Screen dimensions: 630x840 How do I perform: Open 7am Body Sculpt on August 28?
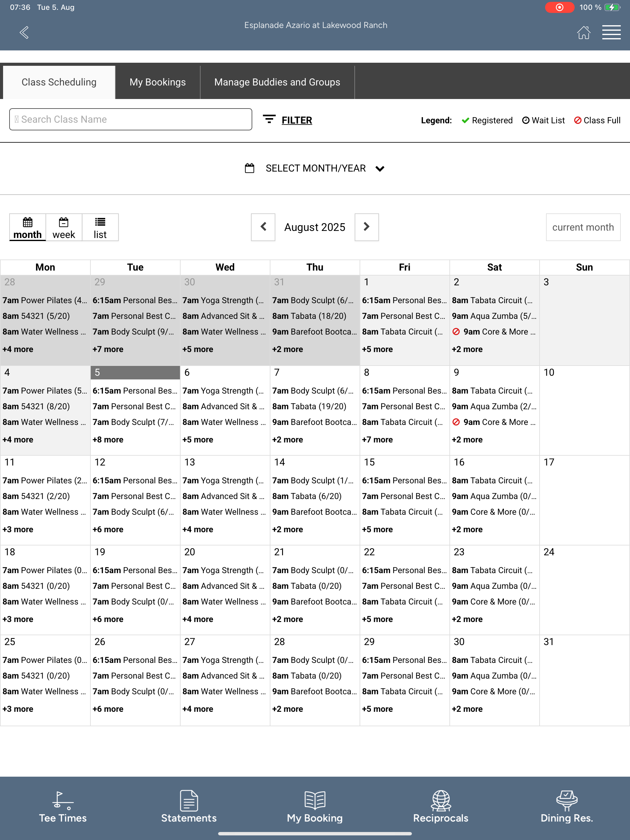coord(313,660)
